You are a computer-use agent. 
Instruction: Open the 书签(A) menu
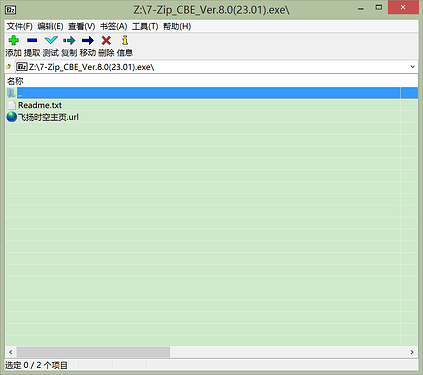[114, 26]
